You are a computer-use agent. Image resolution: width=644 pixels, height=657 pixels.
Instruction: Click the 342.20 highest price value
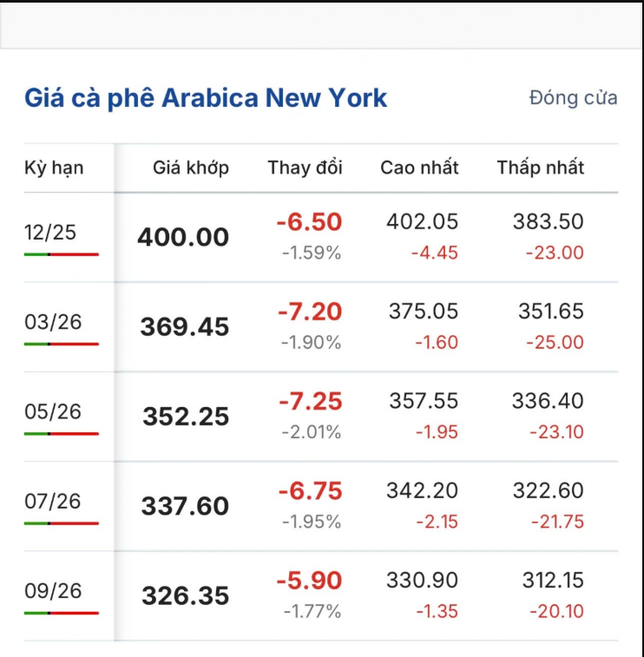click(x=423, y=490)
